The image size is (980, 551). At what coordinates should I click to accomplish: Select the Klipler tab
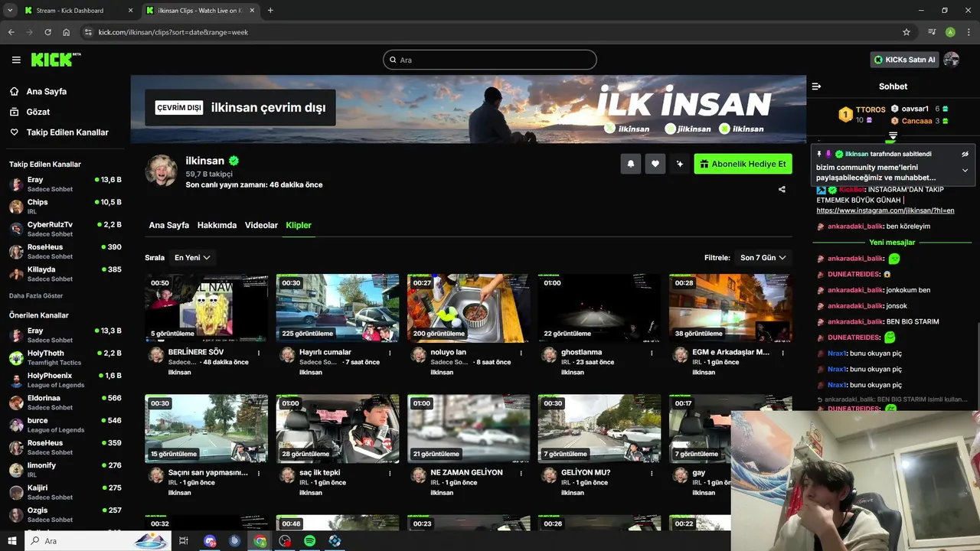[299, 225]
